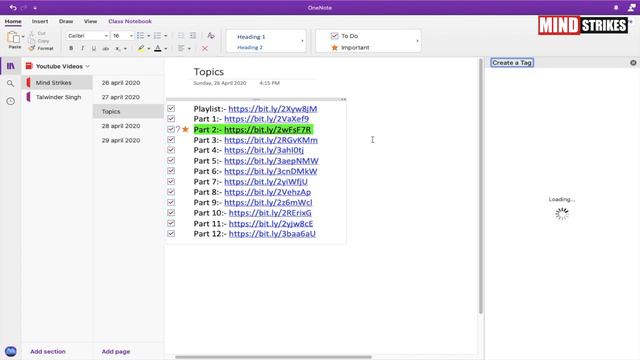The image size is (640, 360).
Task: Toggle Underline formatting
Action: tap(94, 49)
